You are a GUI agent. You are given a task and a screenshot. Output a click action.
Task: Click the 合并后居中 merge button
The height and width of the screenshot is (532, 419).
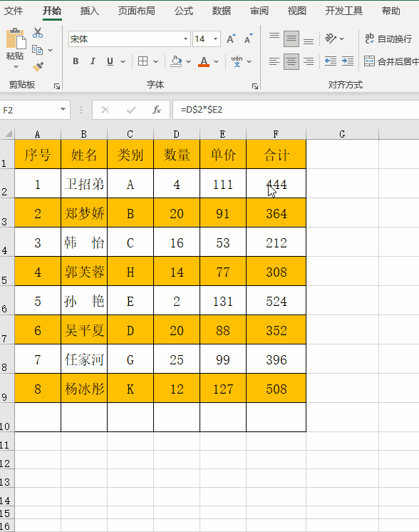click(x=391, y=61)
